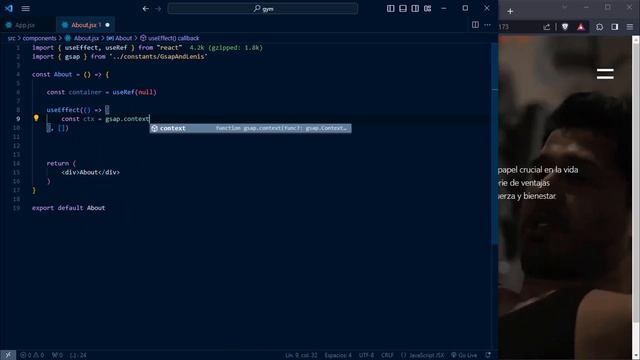
Task: Open the browser main menu icon
Action: coord(630,27)
